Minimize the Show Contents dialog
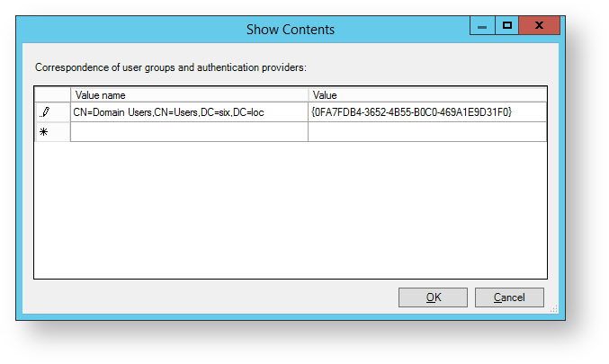The height and width of the screenshot is (364, 609). (x=483, y=26)
